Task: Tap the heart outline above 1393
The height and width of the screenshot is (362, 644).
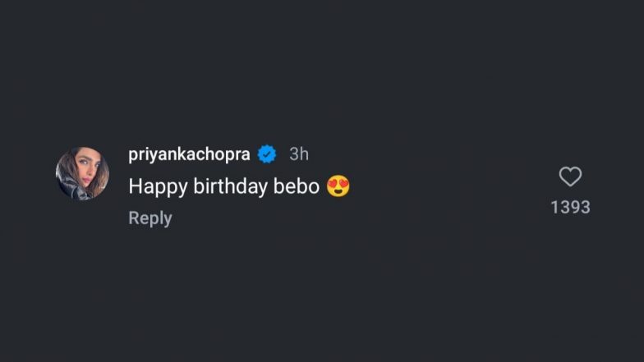Action: click(570, 176)
